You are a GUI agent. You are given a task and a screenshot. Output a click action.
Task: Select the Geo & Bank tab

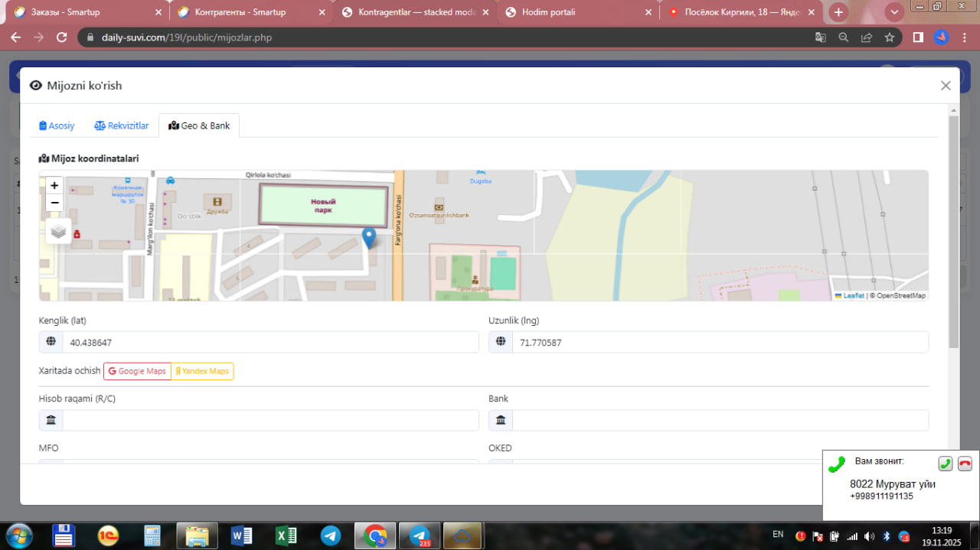(199, 125)
